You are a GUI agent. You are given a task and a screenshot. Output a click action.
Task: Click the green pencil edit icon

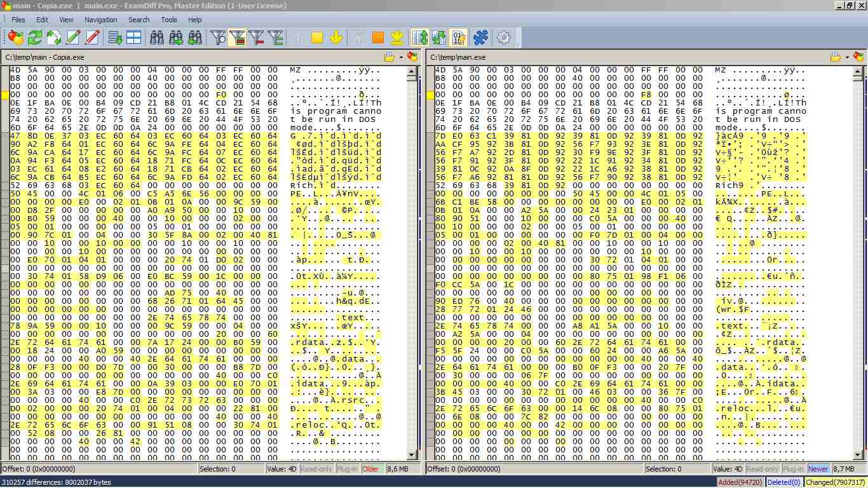tap(73, 37)
